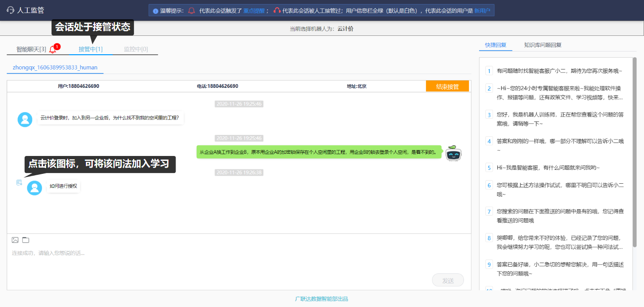Click the image upload icon in input area
The image size is (644, 307).
click(15, 240)
